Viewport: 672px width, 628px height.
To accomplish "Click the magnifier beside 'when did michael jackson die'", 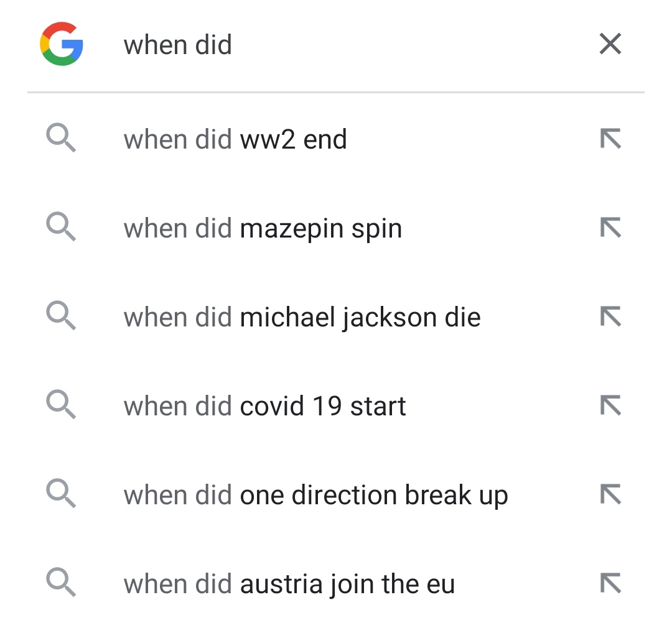I will pyautogui.click(x=61, y=316).
